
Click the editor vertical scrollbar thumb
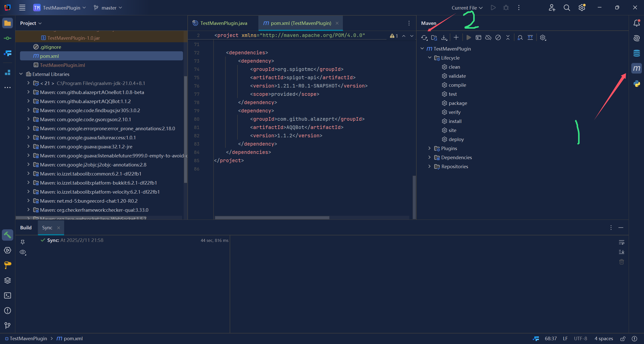414,197
